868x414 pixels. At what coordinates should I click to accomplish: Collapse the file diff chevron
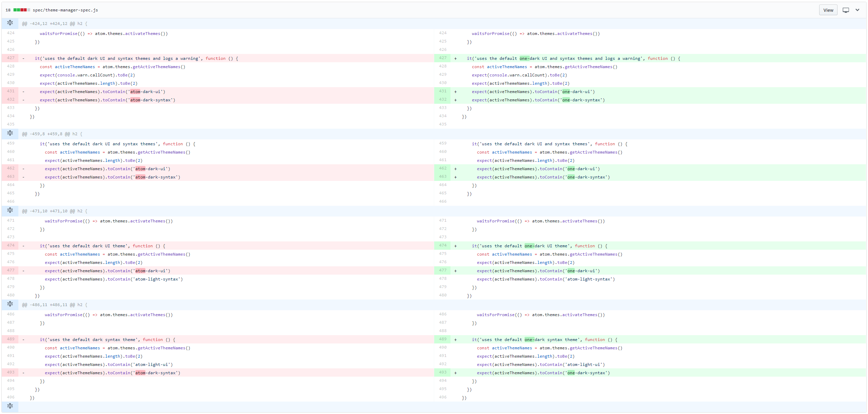[857, 10]
